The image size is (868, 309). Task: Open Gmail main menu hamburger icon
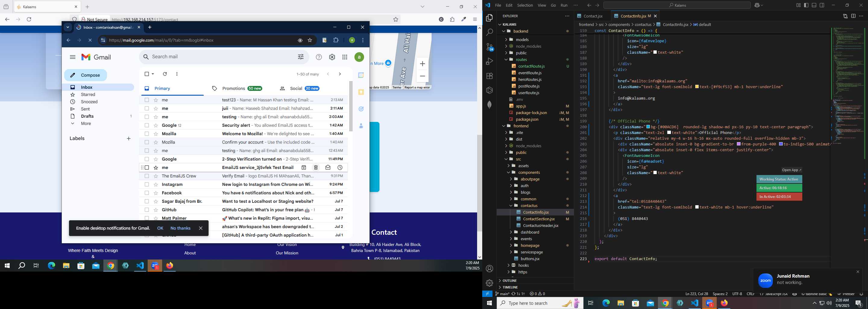point(72,57)
